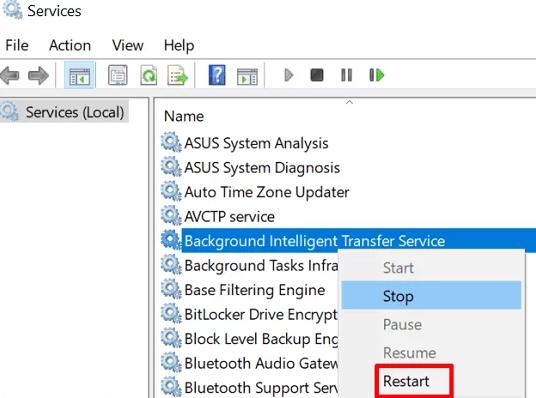Open the View menu

coord(128,45)
